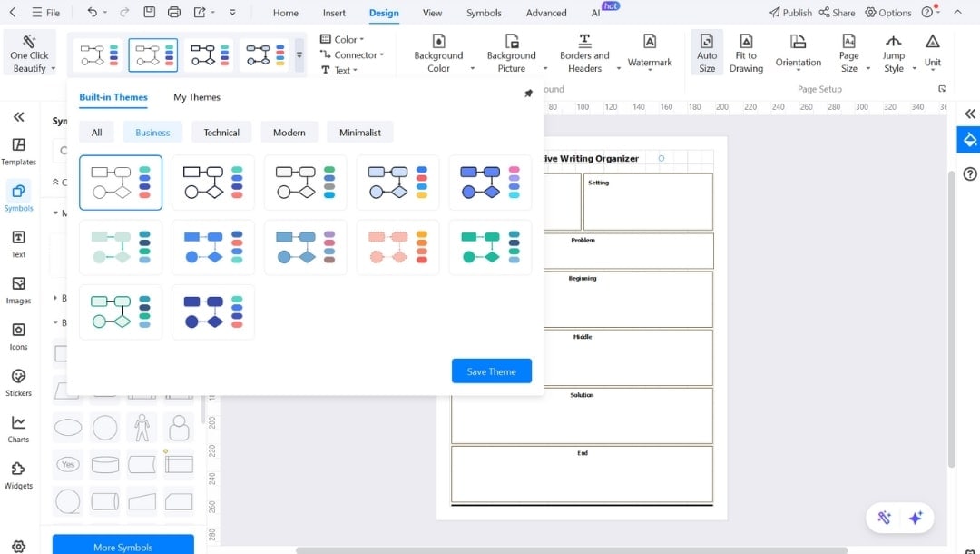Image resolution: width=980 pixels, height=554 pixels.
Task: Switch to Home tab
Action: pyautogui.click(x=286, y=13)
